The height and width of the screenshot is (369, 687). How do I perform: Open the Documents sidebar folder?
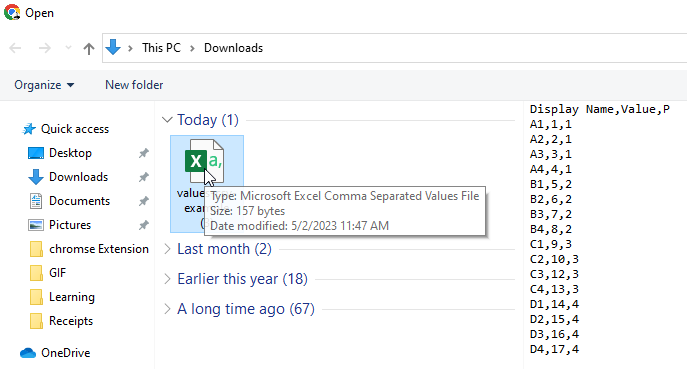click(79, 201)
